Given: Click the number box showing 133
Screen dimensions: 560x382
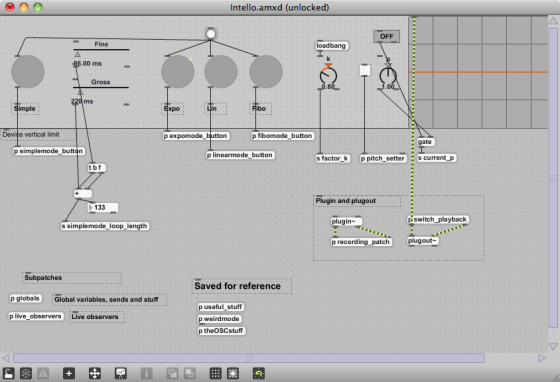Looking at the screenshot, I should [103, 207].
